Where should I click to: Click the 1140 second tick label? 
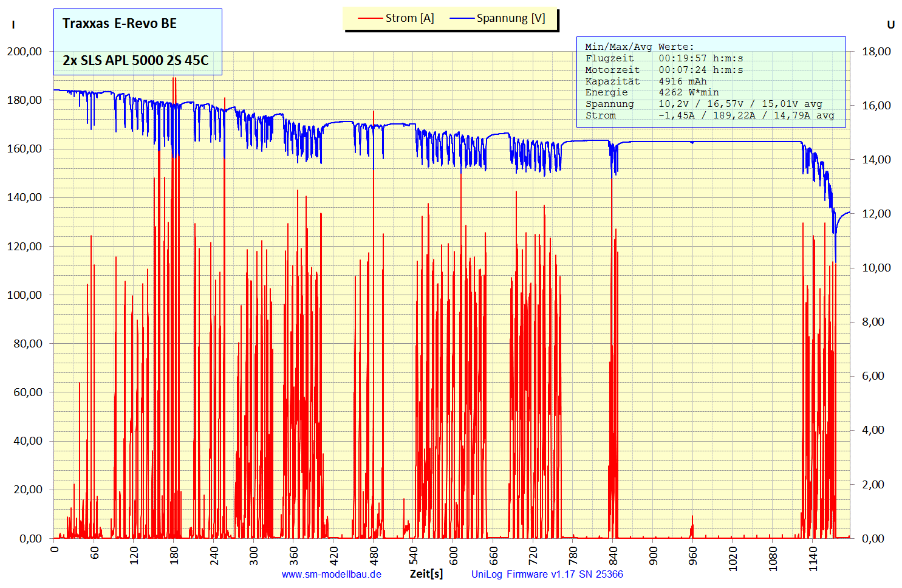click(813, 558)
